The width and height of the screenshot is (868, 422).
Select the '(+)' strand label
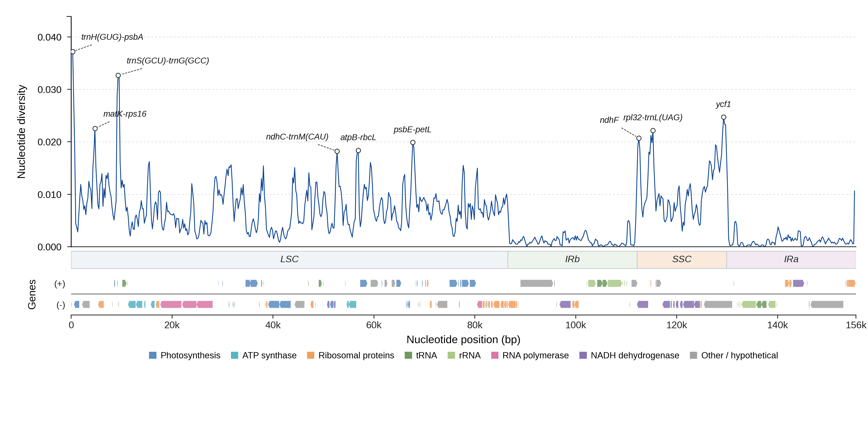click(x=60, y=284)
